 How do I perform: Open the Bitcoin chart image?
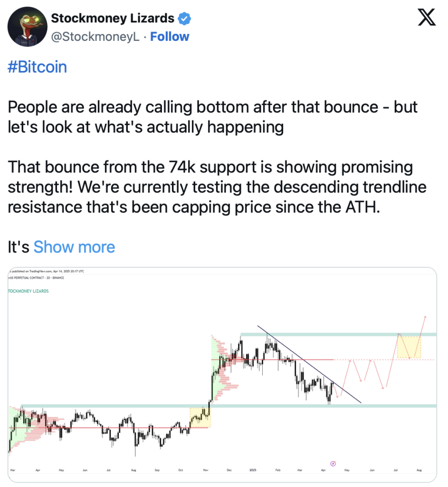coord(222,375)
